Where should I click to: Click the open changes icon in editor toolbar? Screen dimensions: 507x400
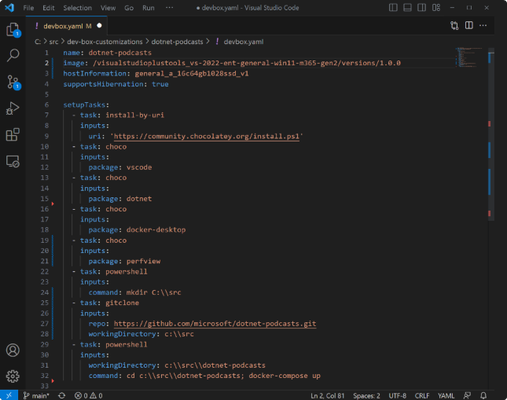(x=454, y=25)
